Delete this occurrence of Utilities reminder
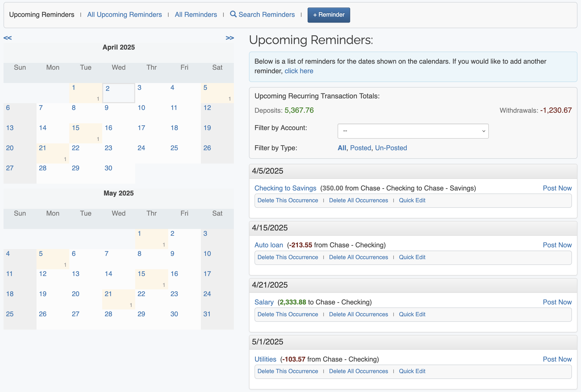Viewport: 581px width, 392px height. click(288, 371)
